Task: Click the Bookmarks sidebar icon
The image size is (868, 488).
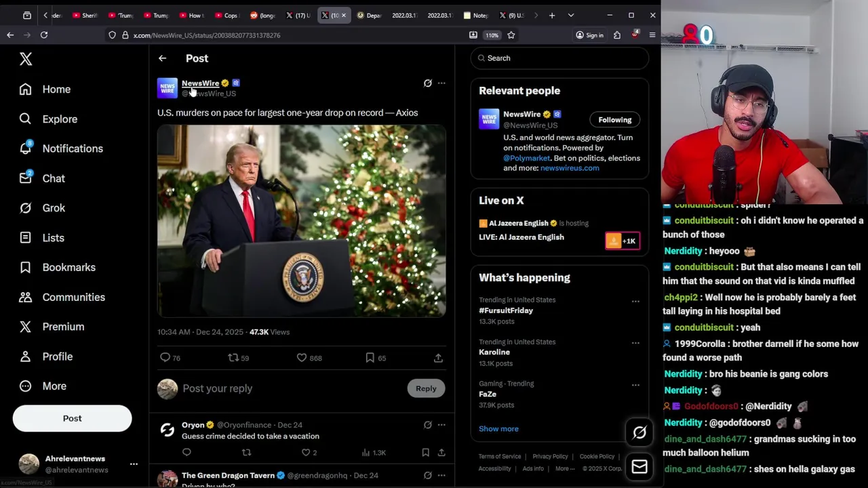Action: coord(25,267)
